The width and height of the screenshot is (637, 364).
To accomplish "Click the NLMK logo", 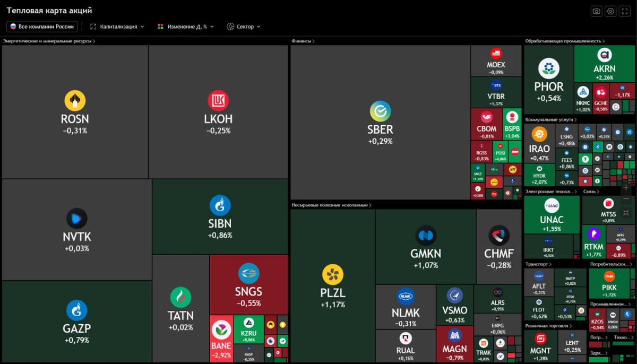I will tap(406, 297).
